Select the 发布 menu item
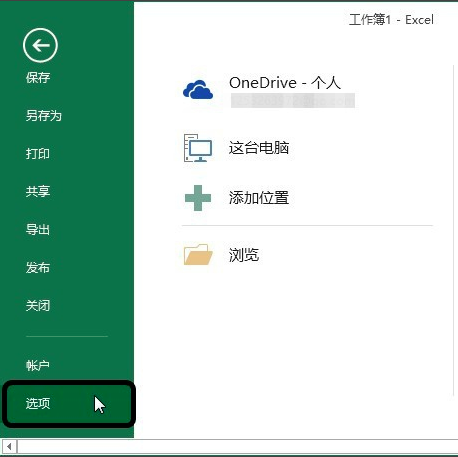Screen dimensions: 458x457 (38, 268)
